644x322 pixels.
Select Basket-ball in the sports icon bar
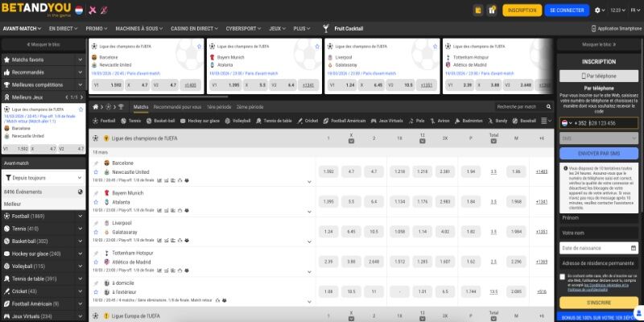pos(160,121)
